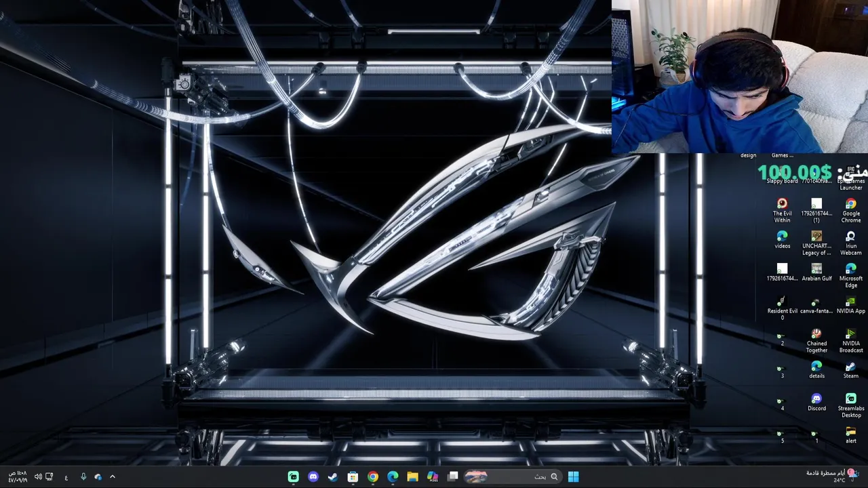Open Microsoft Store from the taskbar
Viewport: 868px width, 488px height.
point(353,476)
